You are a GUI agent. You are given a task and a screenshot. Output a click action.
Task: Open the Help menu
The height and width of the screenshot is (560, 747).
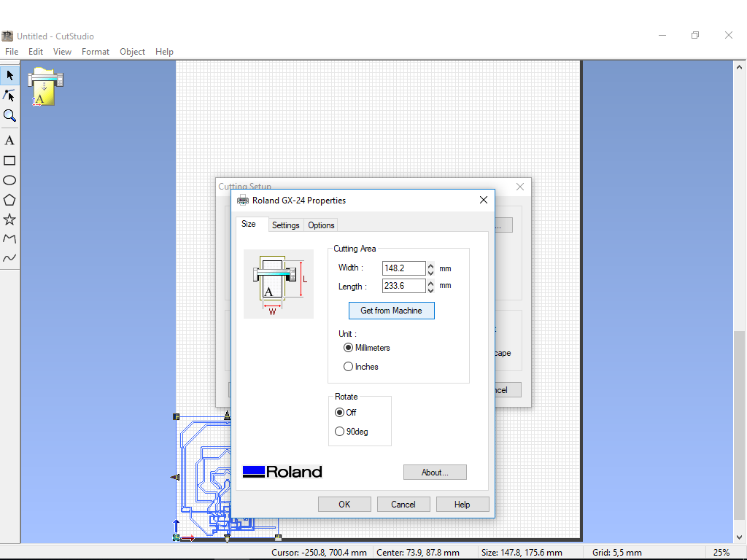(164, 52)
